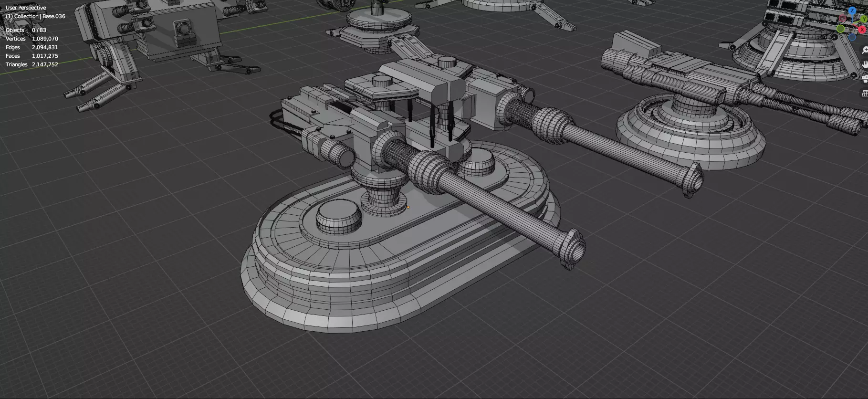Image resolution: width=868 pixels, height=399 pixels.
Task: Click the '(1) Collection | Base.036' text
Action: click(35, 16)
